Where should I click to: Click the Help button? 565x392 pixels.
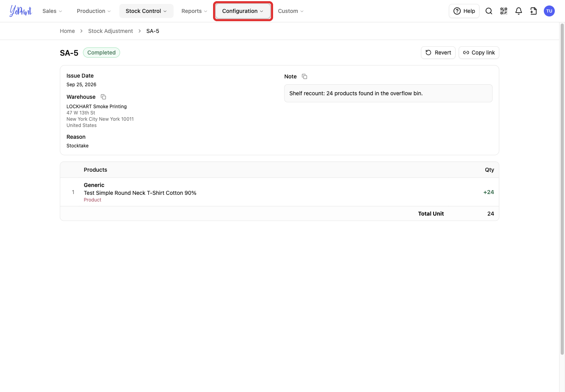click(x=464, y=11)
